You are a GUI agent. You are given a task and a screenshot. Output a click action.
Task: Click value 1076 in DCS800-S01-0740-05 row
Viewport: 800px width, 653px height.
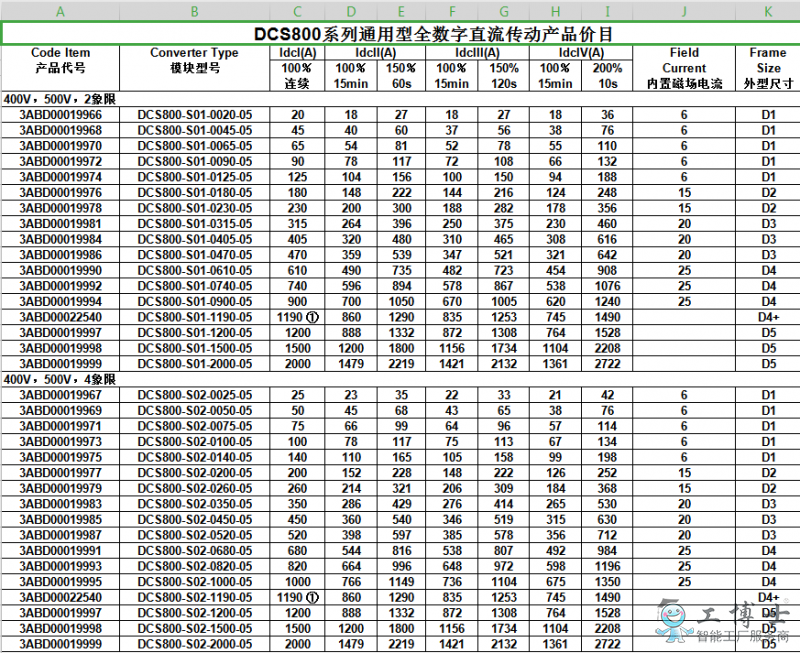click(x=607, y=286)
